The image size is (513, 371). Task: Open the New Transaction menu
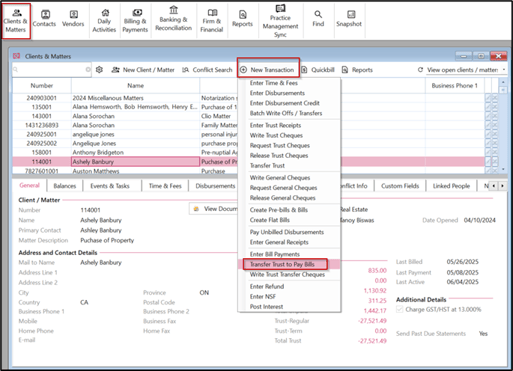[x=268, y=70]
